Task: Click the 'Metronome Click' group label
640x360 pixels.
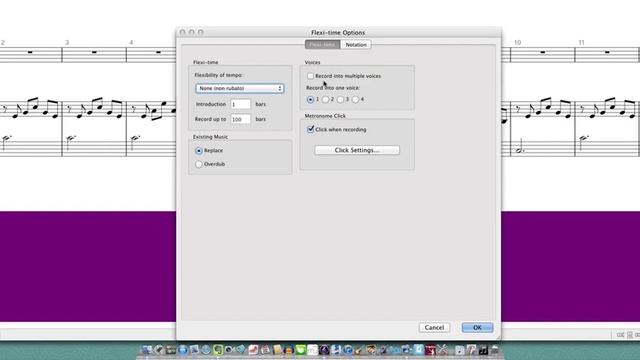Action: 325,116
